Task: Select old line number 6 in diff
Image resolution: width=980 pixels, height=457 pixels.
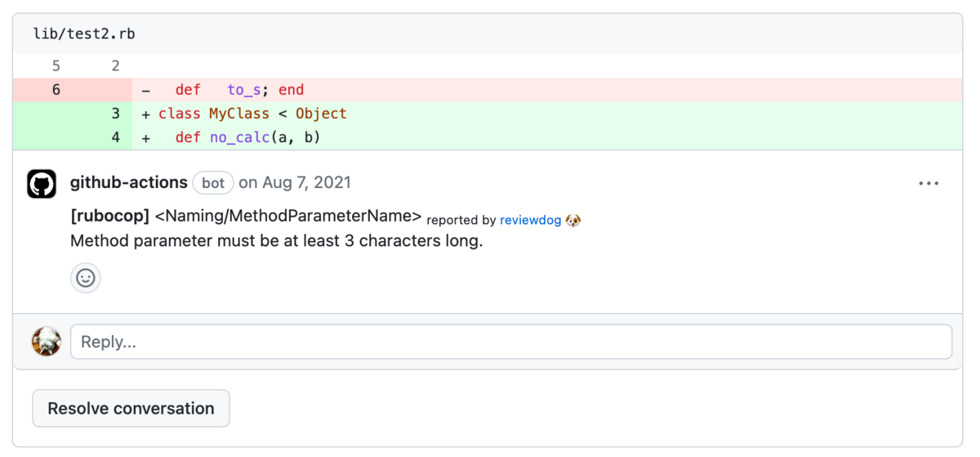Action: (56, 90)
